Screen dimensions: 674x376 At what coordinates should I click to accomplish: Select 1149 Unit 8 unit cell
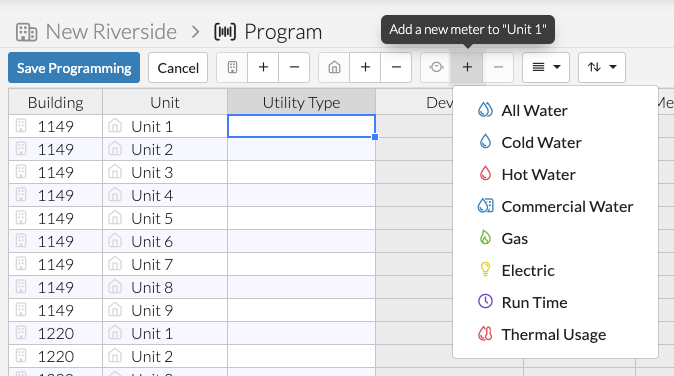pos(165,287)
